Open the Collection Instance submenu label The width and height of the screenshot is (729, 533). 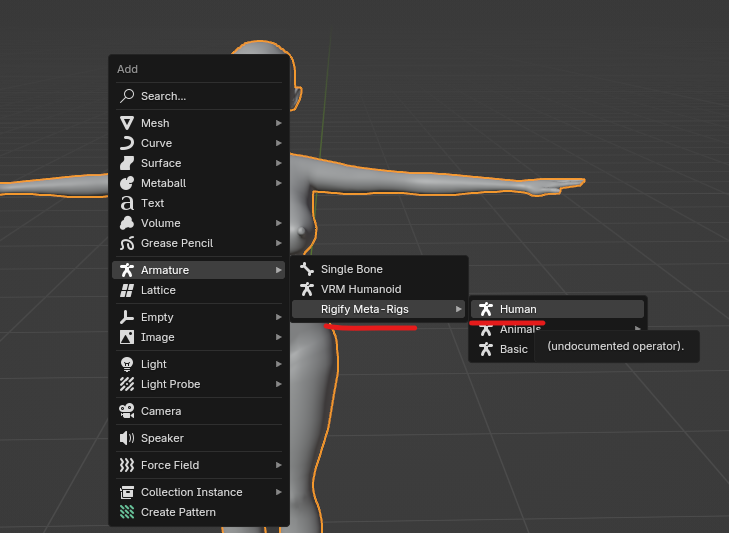click(192, 492)
